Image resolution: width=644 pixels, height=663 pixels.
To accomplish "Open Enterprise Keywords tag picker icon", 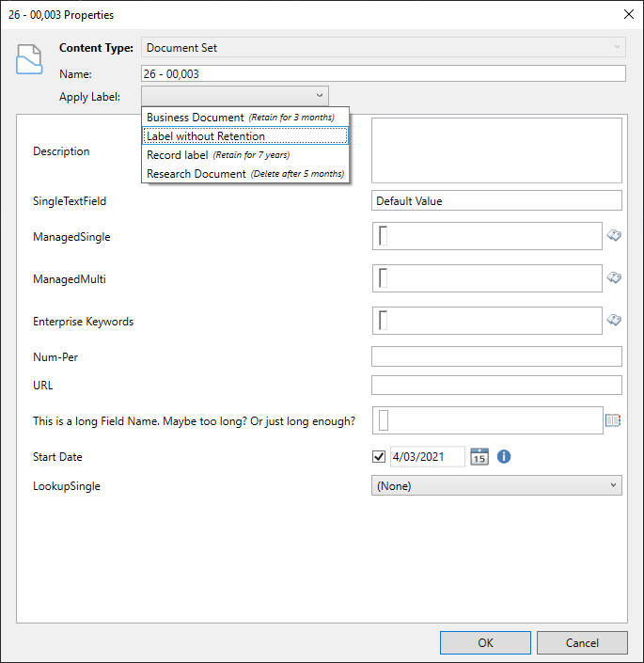I will 614,320.
